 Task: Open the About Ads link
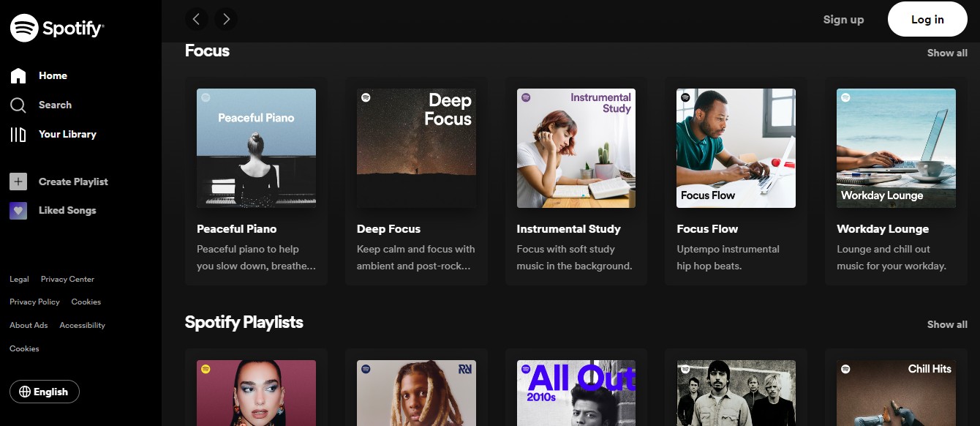pos(29,325)
